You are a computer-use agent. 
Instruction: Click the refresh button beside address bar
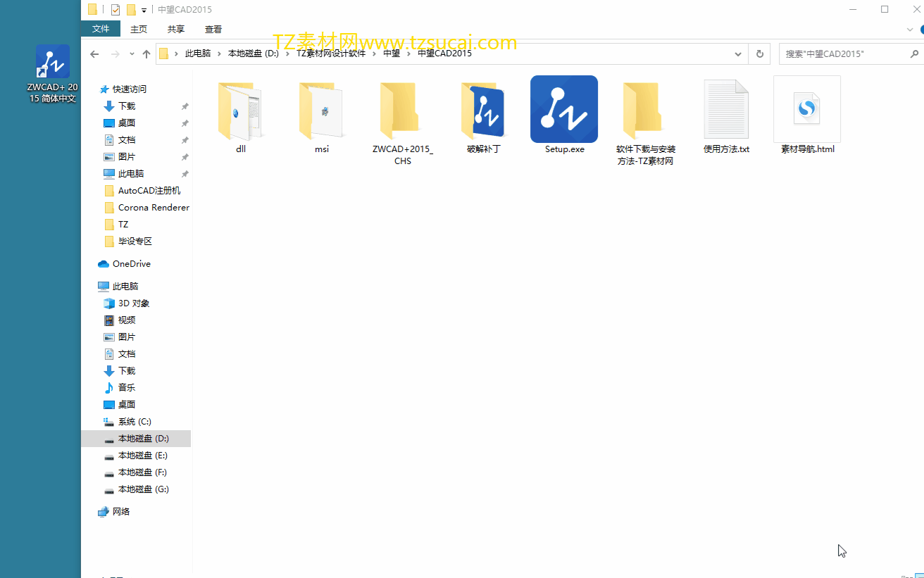coord(759,54)
